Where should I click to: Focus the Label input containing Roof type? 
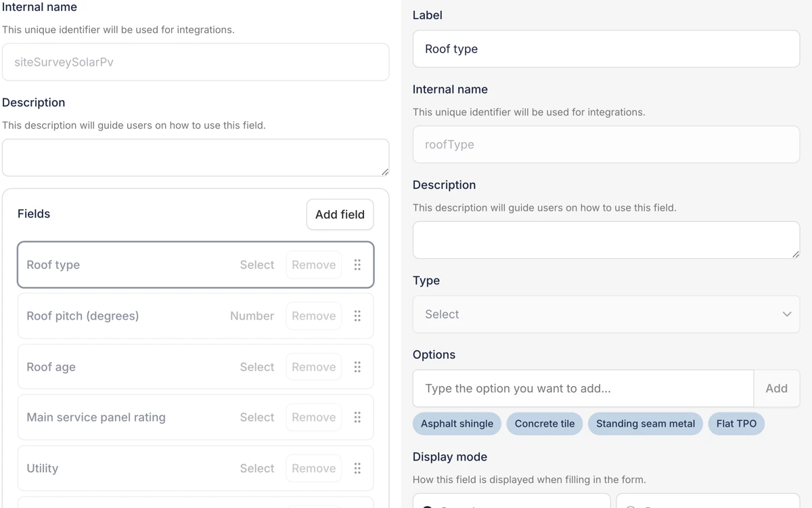click(606, 49)
